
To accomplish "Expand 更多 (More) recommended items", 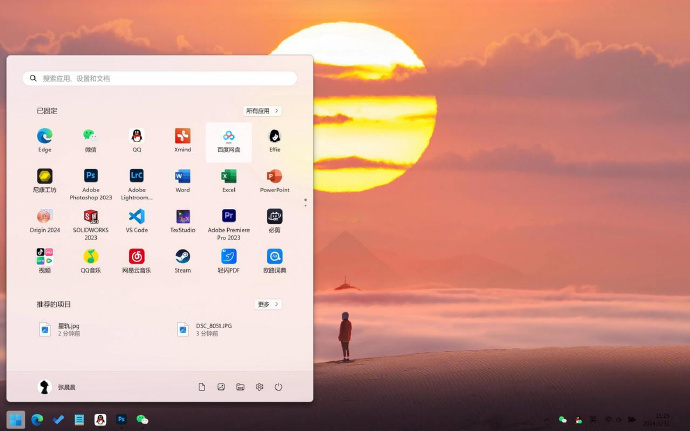I will (267, 304).
